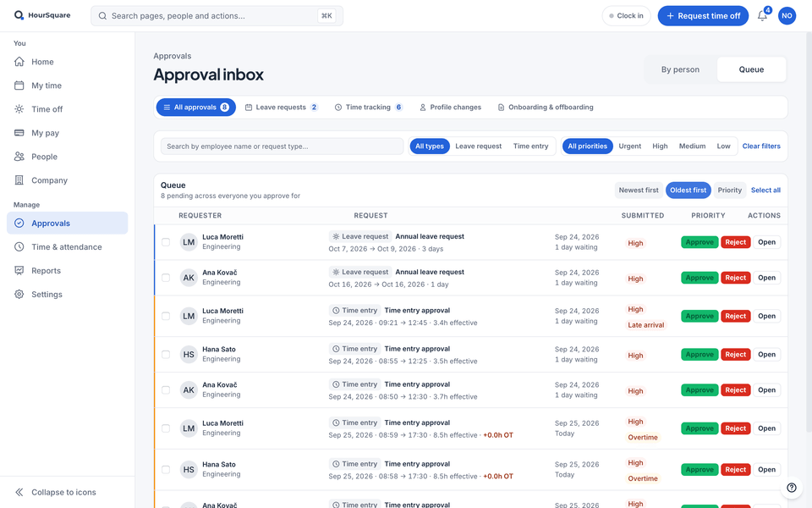Open the Time tracking tab
This screenshot has height=508, width=812.
(x=368, y=108)
